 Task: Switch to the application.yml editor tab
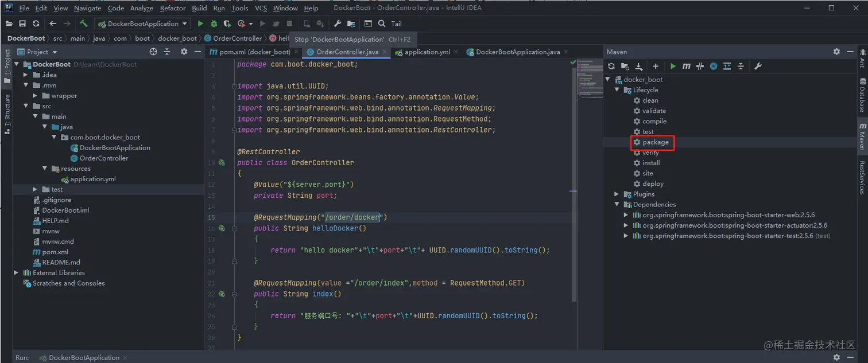click(x=427, y=52)
